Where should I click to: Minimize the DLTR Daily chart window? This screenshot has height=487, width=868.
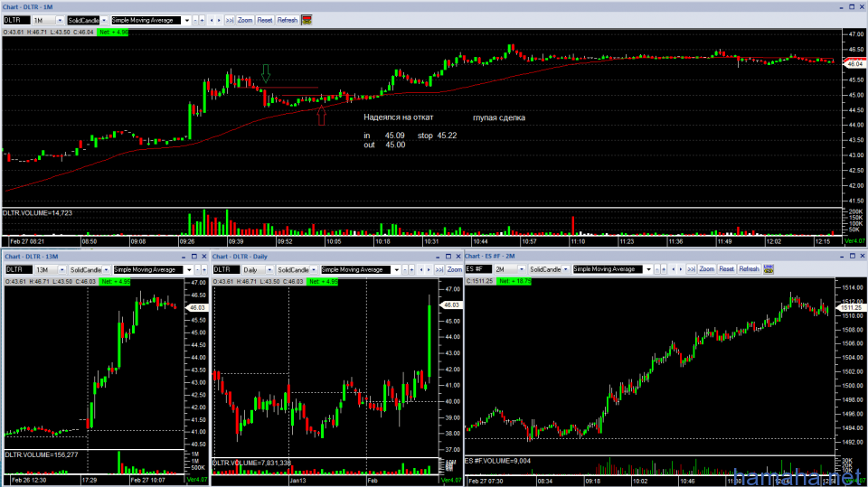tap(438, 257)
